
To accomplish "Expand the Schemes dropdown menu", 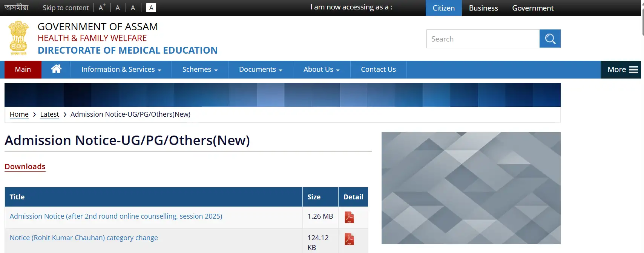I will [200, 69].
